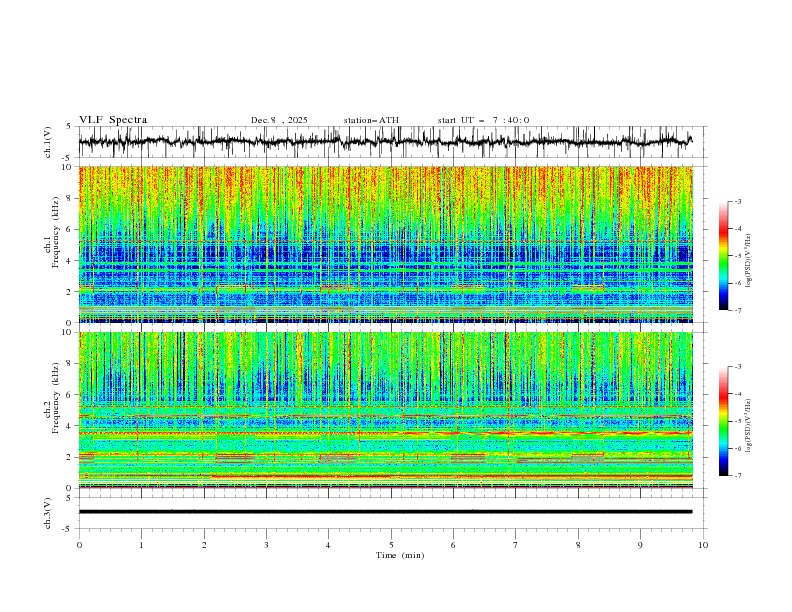Click time axis tick label "10" at the right end
This screenshot has width=792, height=612.
pyautogui.click(x=703, y=545)
